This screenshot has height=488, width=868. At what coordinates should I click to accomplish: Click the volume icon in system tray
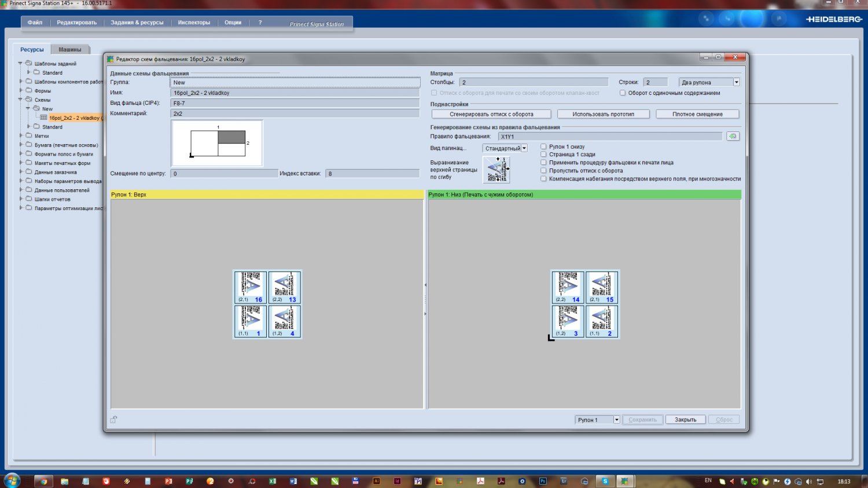(809, 482)
